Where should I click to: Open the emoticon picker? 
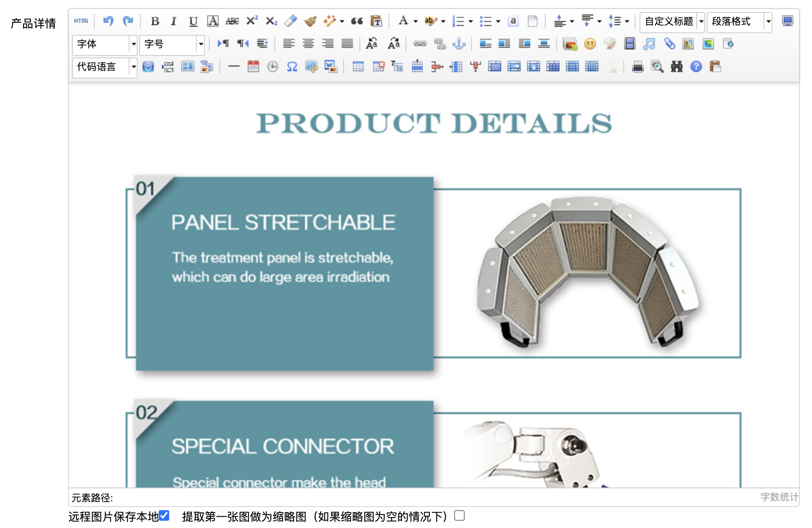pos(590,43)
